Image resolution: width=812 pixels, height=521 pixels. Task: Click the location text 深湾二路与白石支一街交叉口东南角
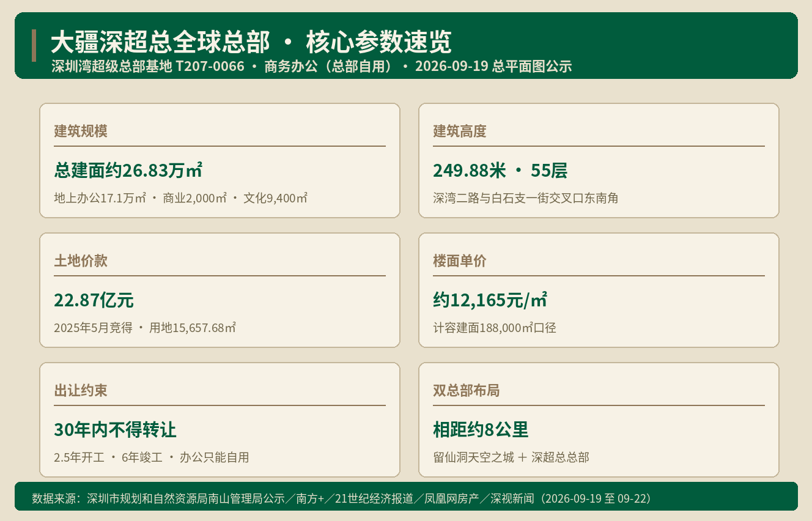point(526,198)
